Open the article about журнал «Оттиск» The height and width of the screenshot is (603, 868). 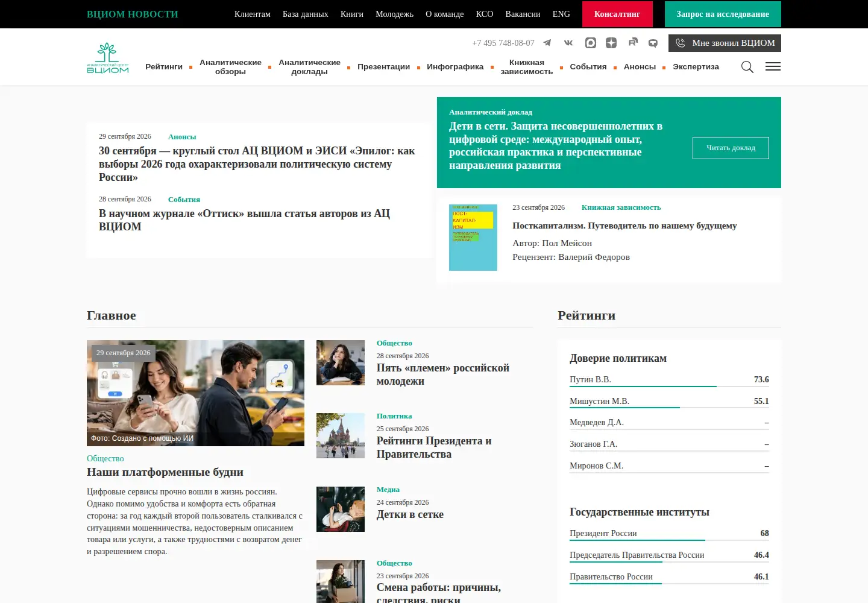click(244, 220)
